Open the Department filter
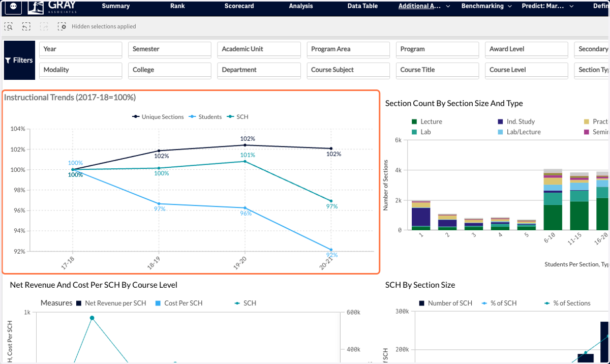 (259, 70)
